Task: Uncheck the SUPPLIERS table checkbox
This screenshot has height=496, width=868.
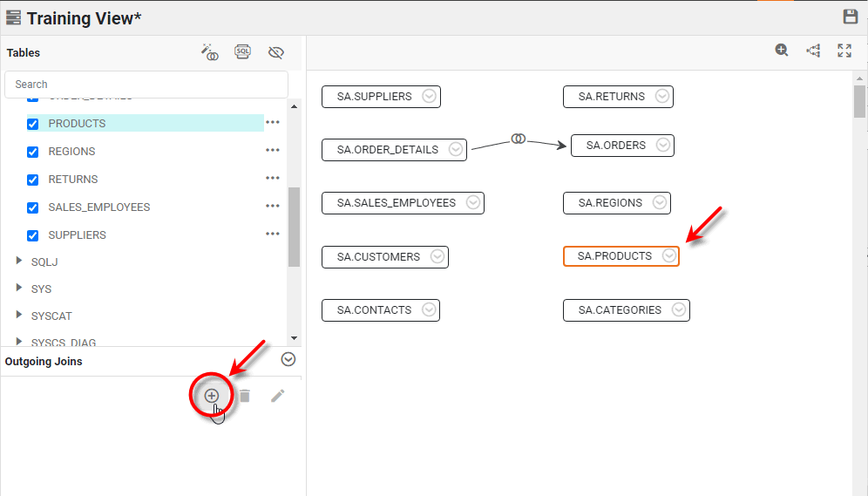Action: [33, 235]
